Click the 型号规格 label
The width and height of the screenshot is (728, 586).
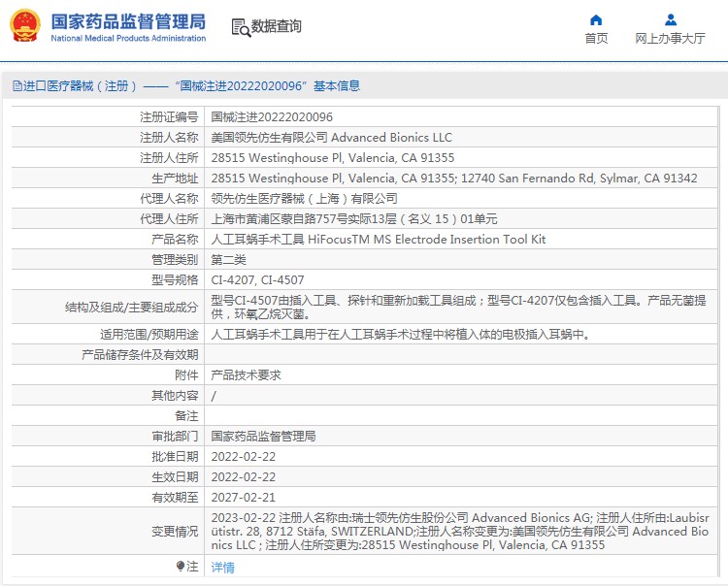[x=175, y=280]
